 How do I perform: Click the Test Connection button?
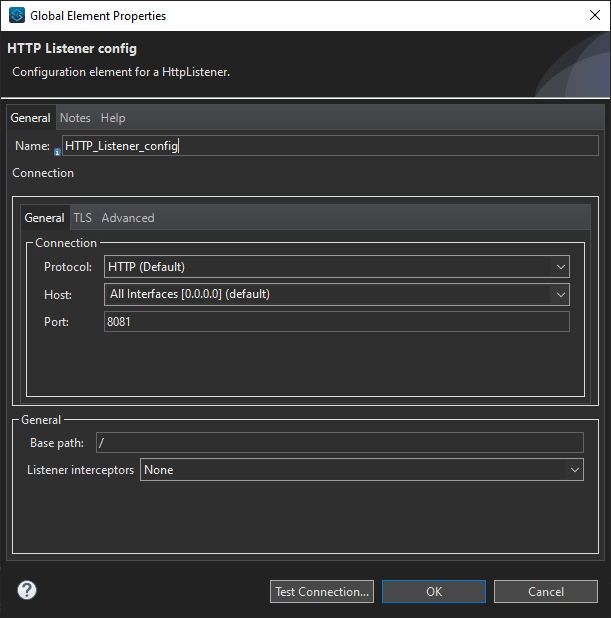coord(322,592)
